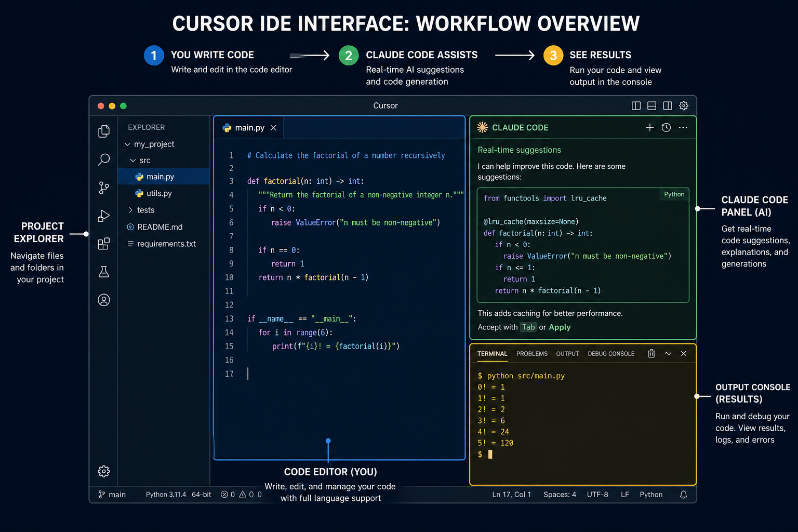
Task: Open main.py in the explorer tree
Action: (x=164, y=177)
